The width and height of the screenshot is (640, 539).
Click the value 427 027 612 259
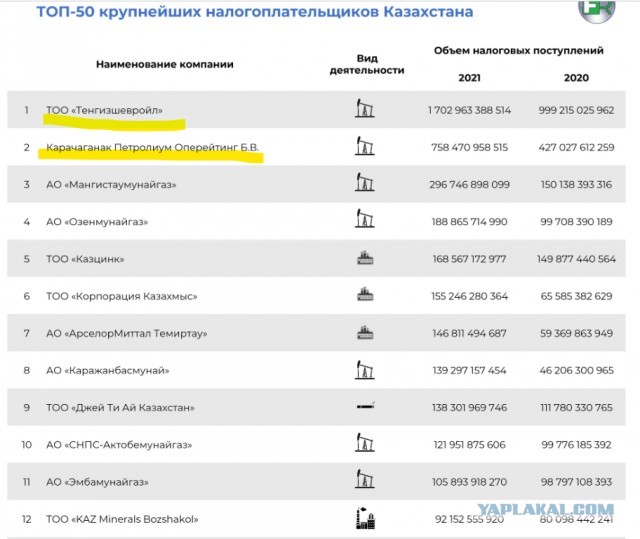576,147
